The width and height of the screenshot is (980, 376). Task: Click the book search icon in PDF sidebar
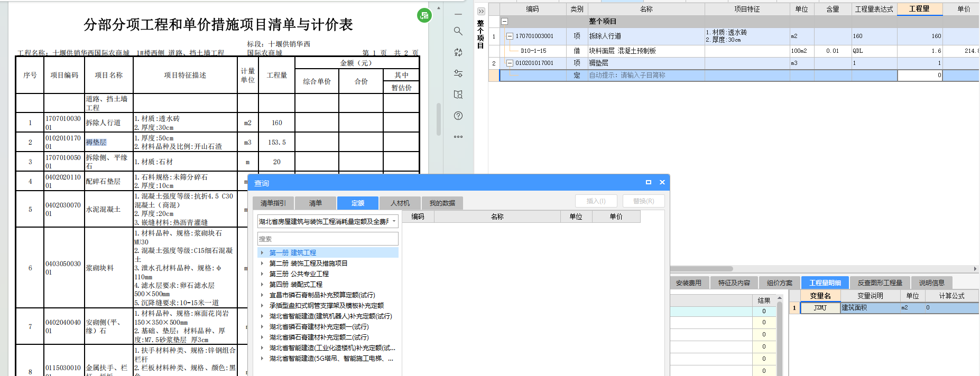click(x=458, y=95)
